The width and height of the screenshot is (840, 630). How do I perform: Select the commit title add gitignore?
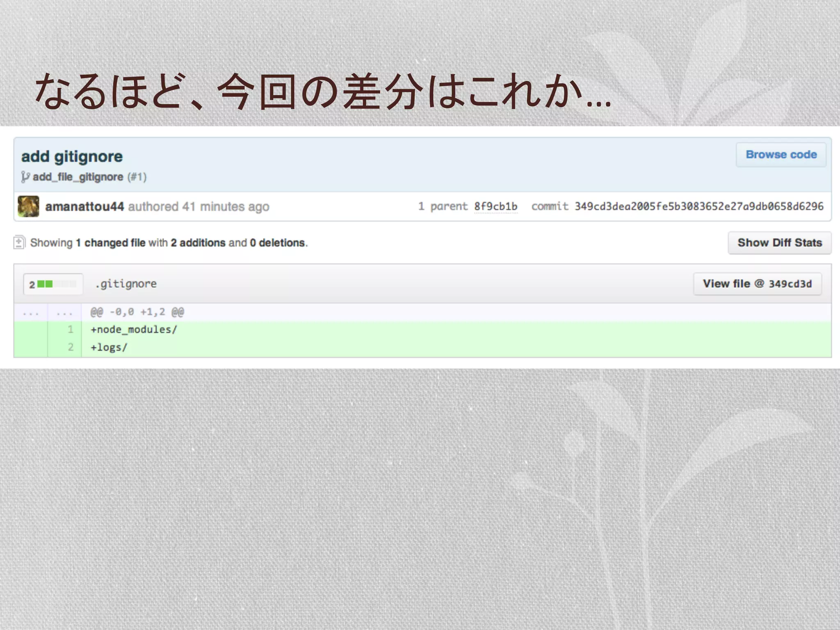point(72,156)
